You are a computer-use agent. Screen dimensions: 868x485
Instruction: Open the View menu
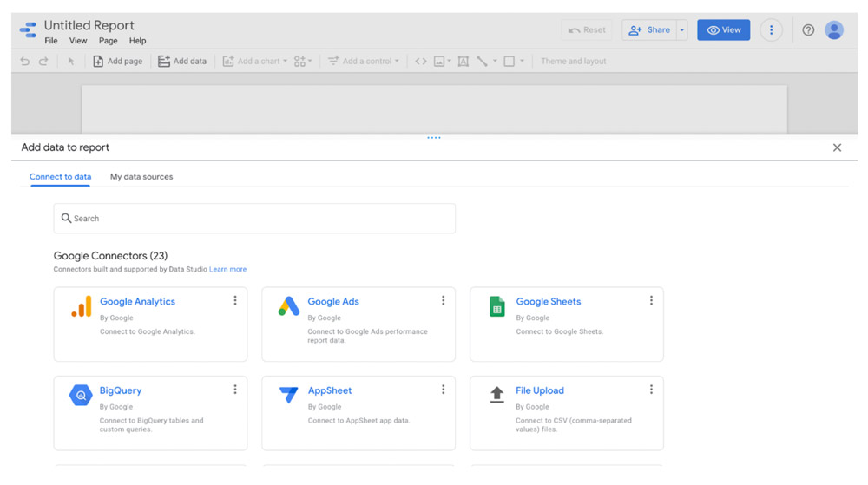[x=78, y=41]
